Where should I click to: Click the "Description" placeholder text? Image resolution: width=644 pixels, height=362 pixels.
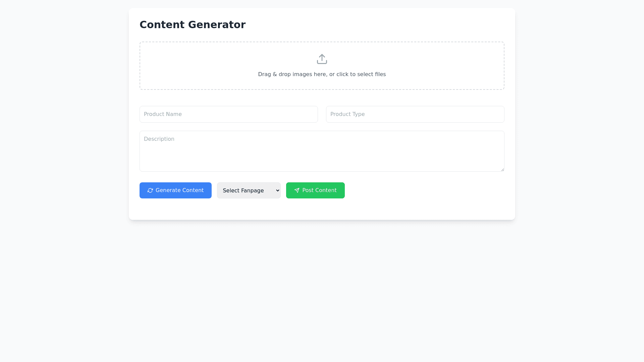click(x=159, y=139)
